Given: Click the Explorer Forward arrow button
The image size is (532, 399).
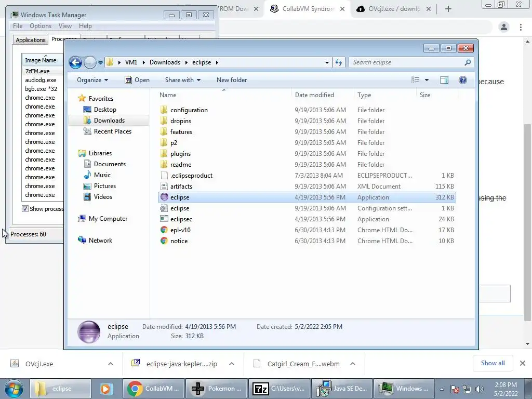Looking at the screenshot, I should point(90,62).
